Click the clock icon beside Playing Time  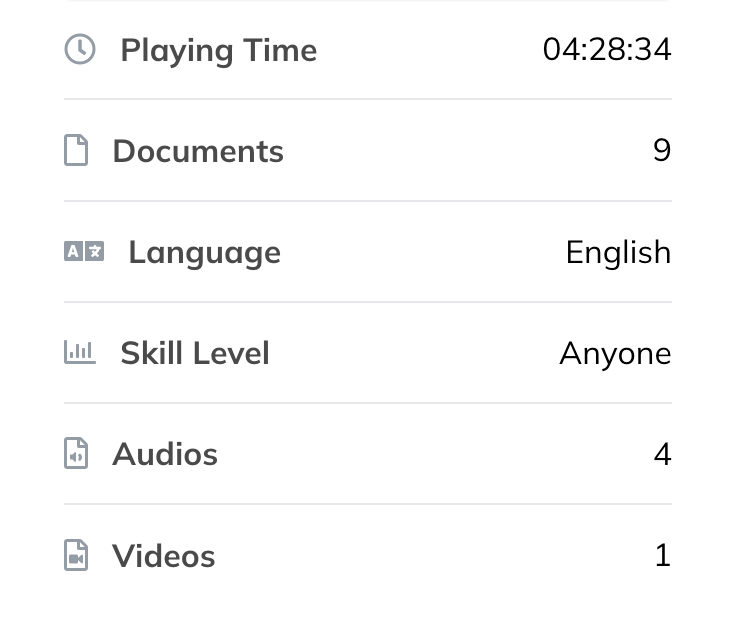(80, 49)
